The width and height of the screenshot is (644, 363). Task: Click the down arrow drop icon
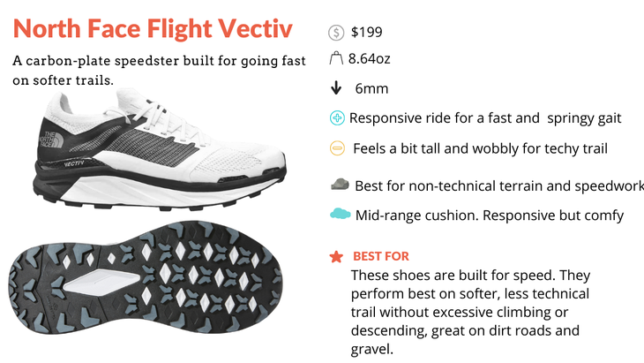[336, 87]
